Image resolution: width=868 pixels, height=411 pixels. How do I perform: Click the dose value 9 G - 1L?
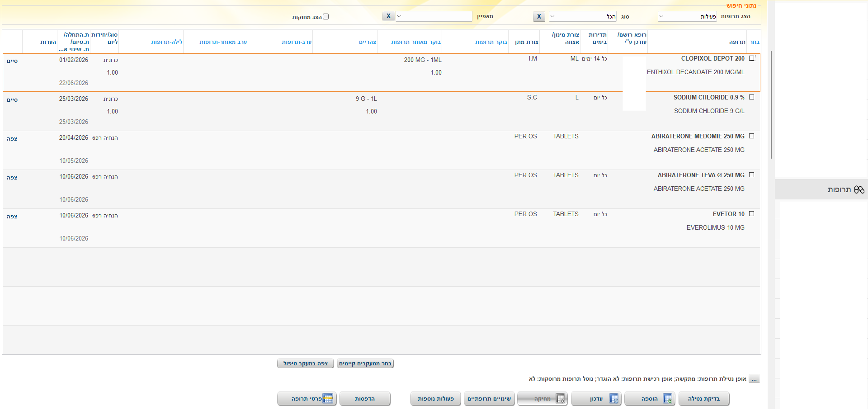[x=366, y=99]
